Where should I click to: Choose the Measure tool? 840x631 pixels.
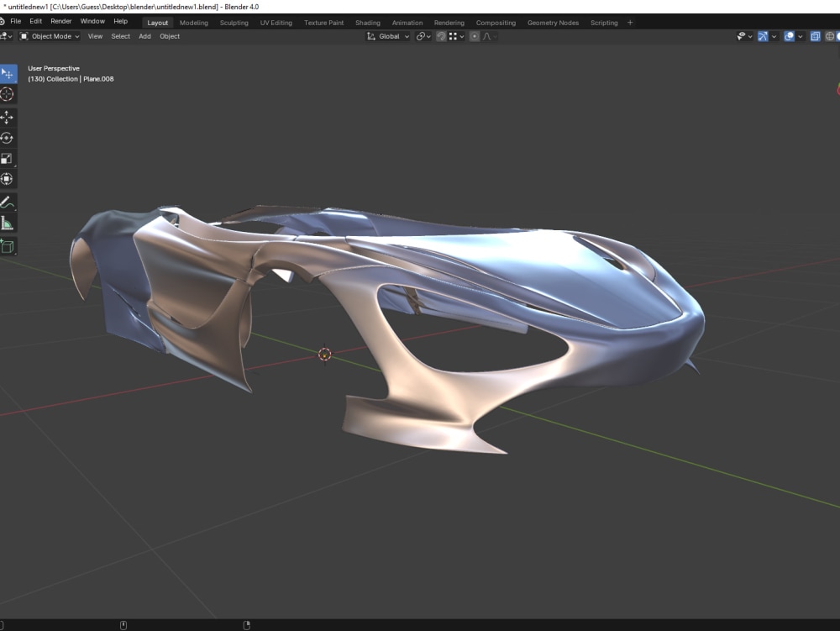(7, 223)
